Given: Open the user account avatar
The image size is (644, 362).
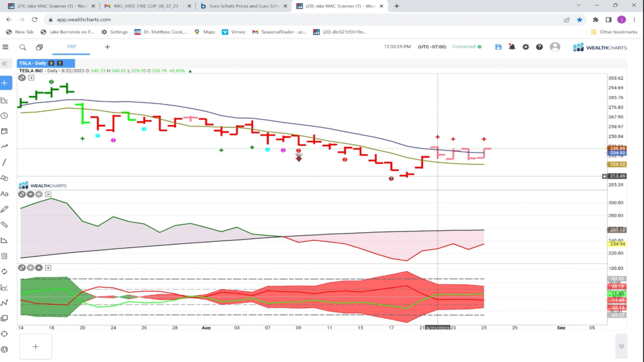Looking at the screenshot, I should coord(555,47).
